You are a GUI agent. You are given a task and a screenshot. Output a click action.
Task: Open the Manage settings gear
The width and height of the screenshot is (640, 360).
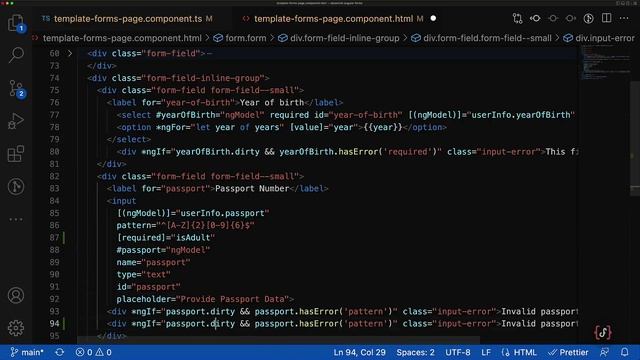[16, 328]
